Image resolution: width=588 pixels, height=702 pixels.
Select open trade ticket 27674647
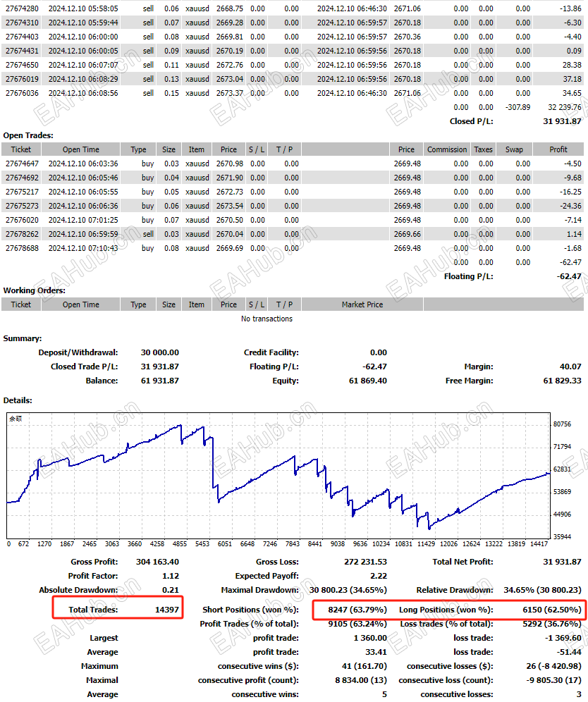tap(22, 164)
